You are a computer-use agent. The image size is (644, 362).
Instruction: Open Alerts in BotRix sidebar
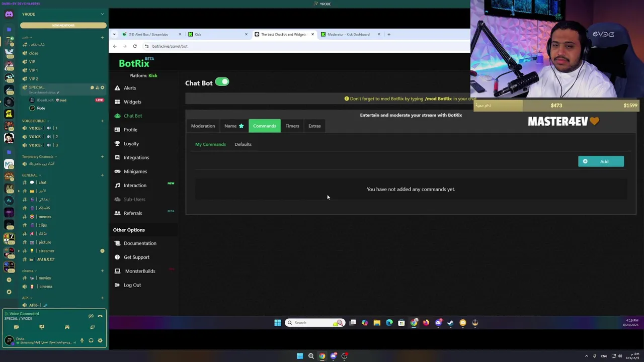coord(130,88)
